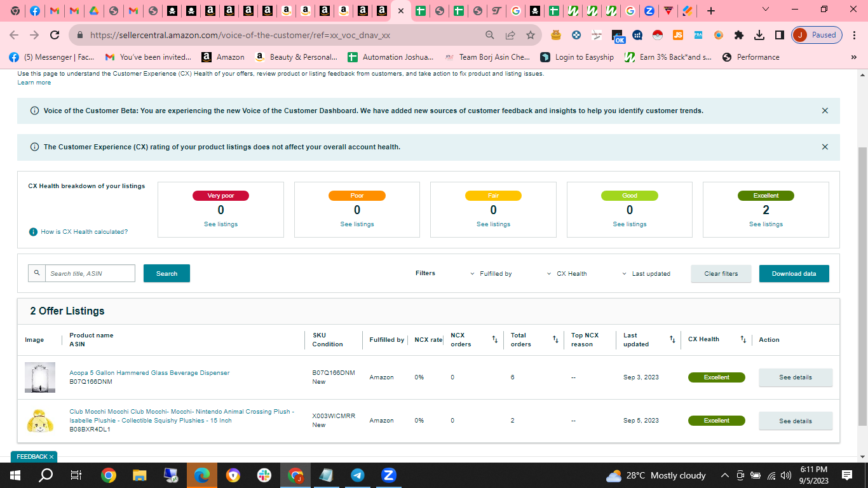Open the Windows Start menu
The width and height of the screenshot is (868, 488).
tap(15, 475)
